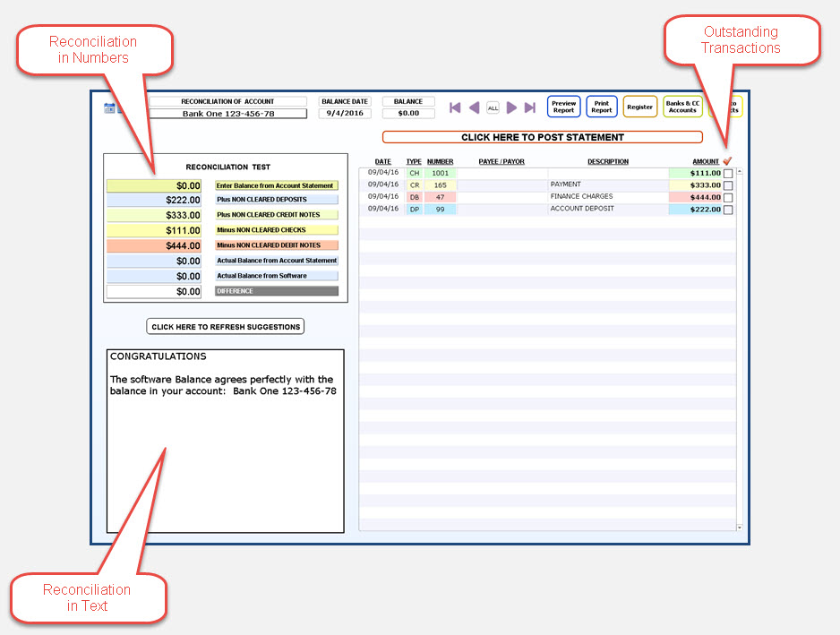The image size is (840, 635).
Task: Mark the $444.00 finance charges checkbox
Action: coord(728,198)
